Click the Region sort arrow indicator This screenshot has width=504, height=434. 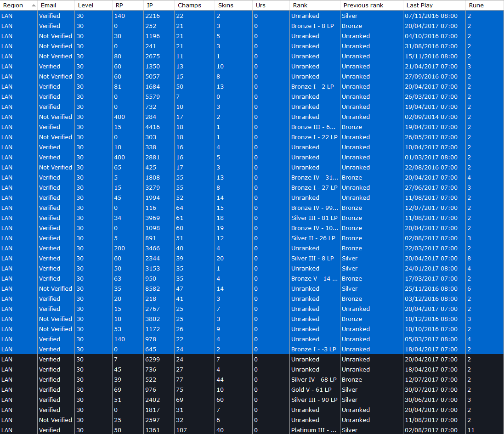[x=34, y=5]
